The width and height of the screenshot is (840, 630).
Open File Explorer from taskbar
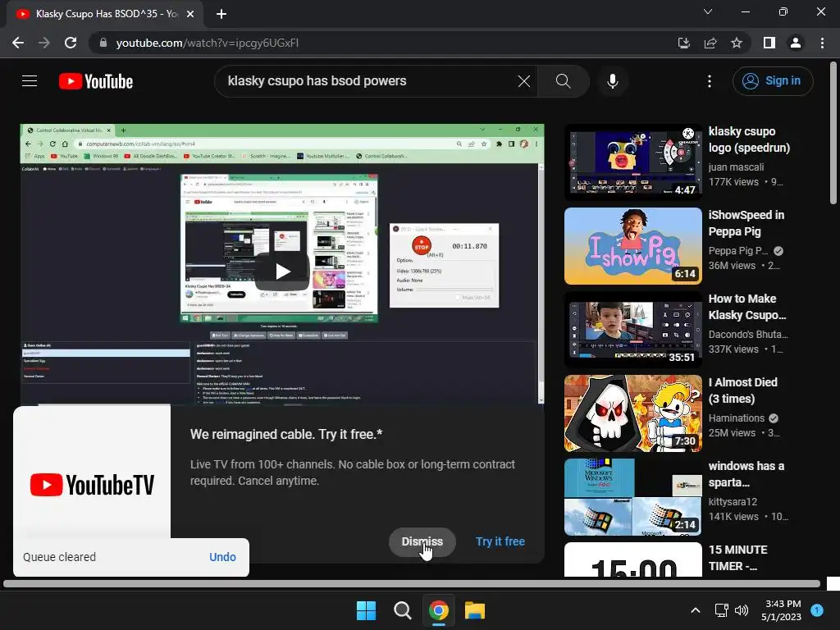[475, 610]
